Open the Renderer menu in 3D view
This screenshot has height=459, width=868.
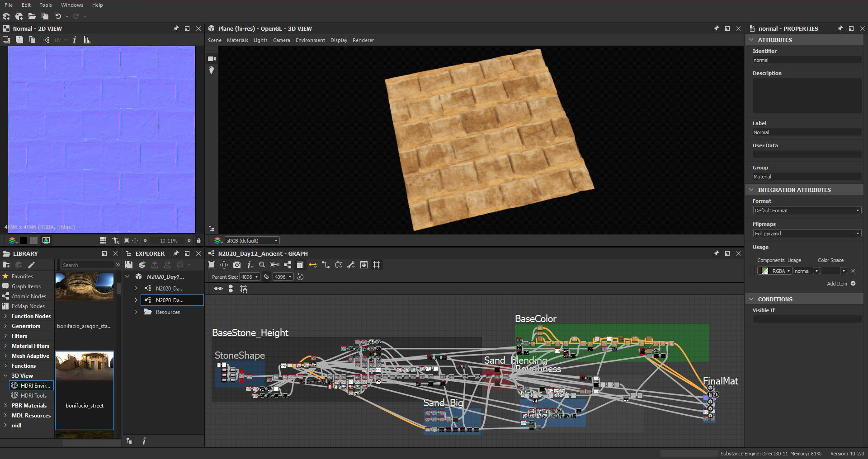coord(363,40)
